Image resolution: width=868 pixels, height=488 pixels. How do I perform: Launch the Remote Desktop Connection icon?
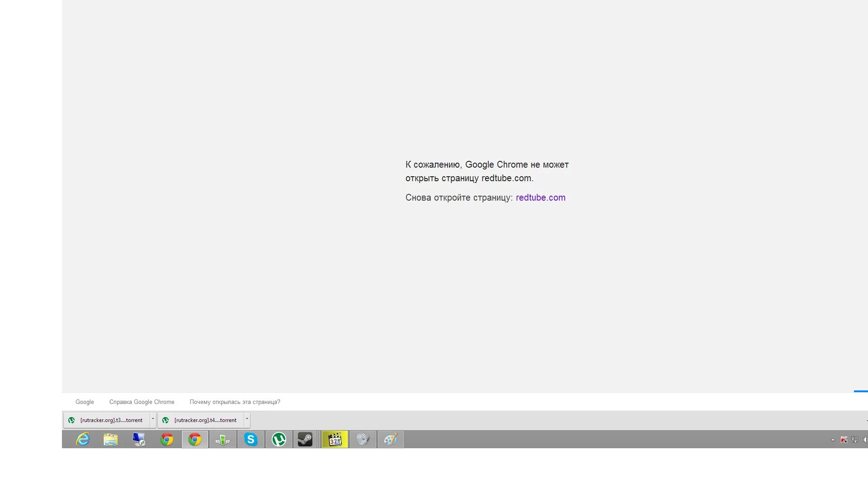tap(139, 439)
